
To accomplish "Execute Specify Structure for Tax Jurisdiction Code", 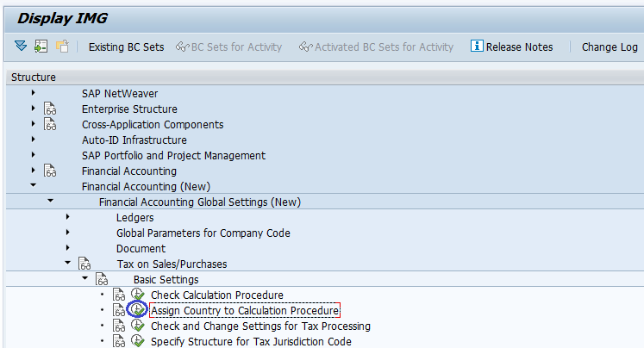I will 138,340.
